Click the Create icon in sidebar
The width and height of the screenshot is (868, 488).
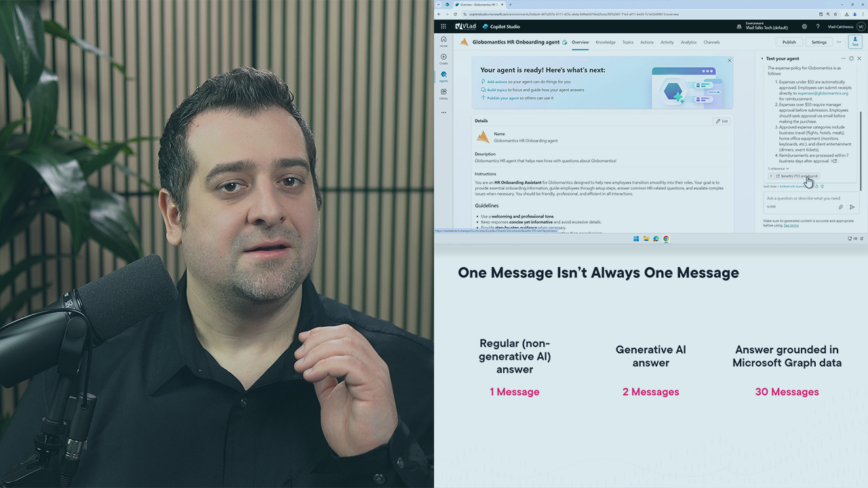(x=443, y=58)
